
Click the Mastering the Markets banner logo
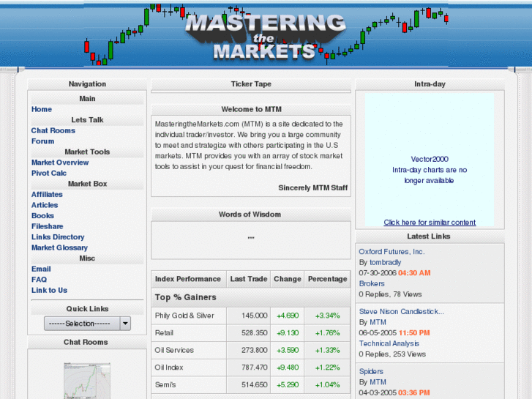pos(266,37)
